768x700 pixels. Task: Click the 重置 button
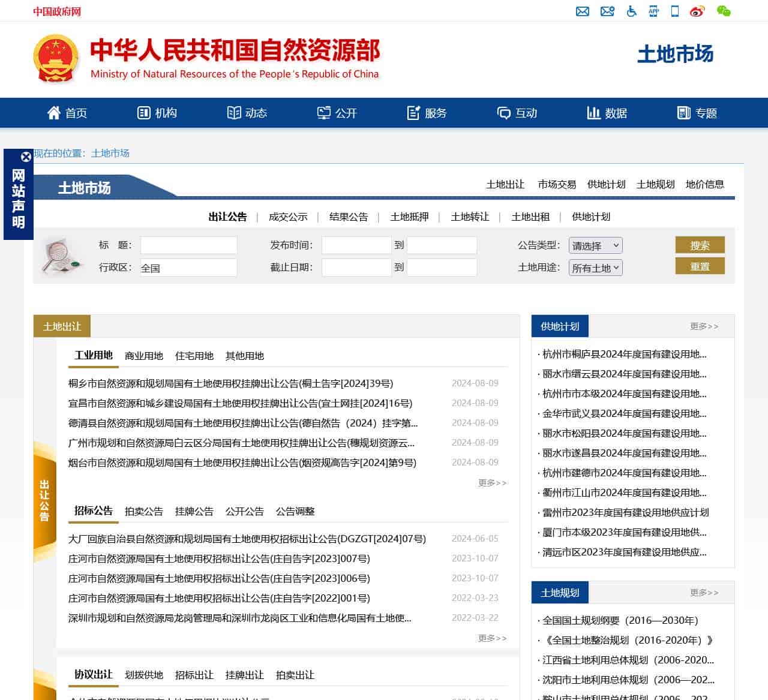pos(700,266)
